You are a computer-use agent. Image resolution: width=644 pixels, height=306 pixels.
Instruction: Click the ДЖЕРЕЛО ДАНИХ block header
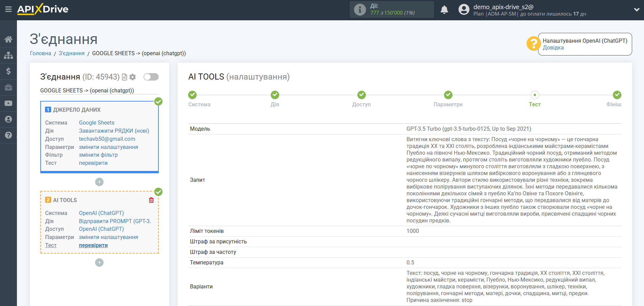77,110
